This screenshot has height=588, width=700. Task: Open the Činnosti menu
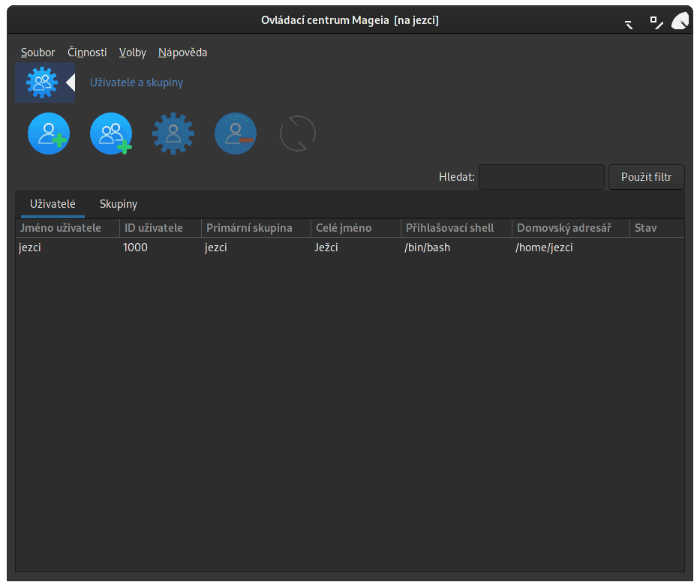tap(86, 52)
